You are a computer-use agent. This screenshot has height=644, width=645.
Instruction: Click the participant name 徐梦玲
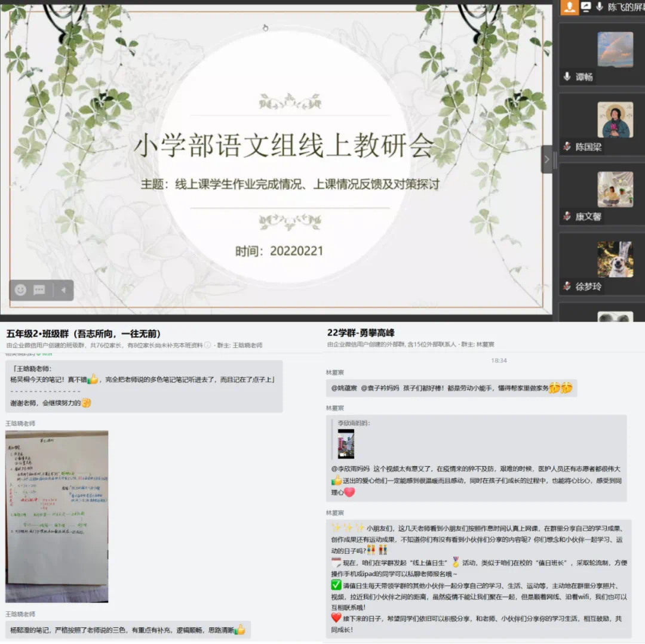click(x=588, y=286)
